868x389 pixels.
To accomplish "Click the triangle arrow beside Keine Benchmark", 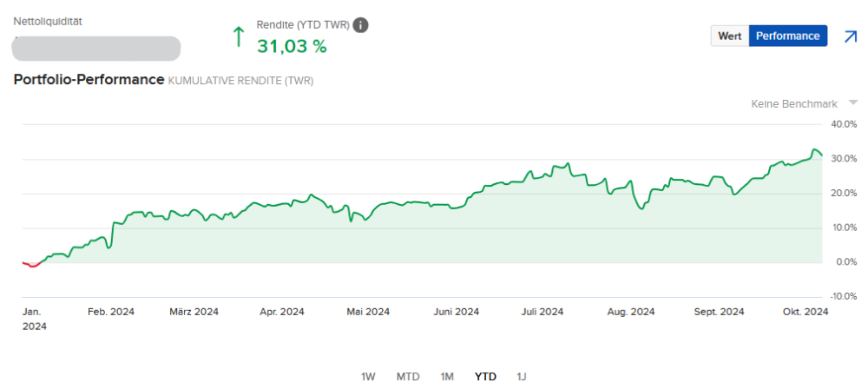I will click(x=852, y=102).
